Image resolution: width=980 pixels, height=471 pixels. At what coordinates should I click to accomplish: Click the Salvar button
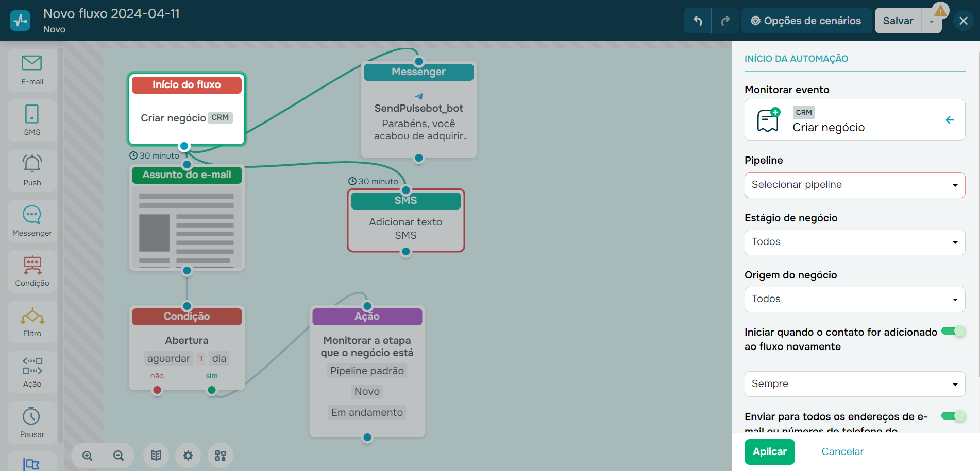898,21
